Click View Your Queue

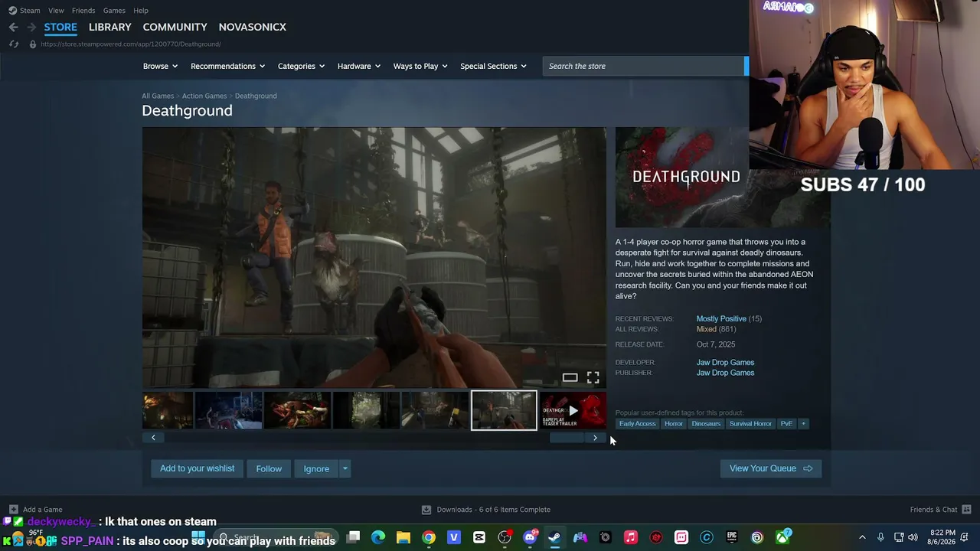(x=771, y=468)
